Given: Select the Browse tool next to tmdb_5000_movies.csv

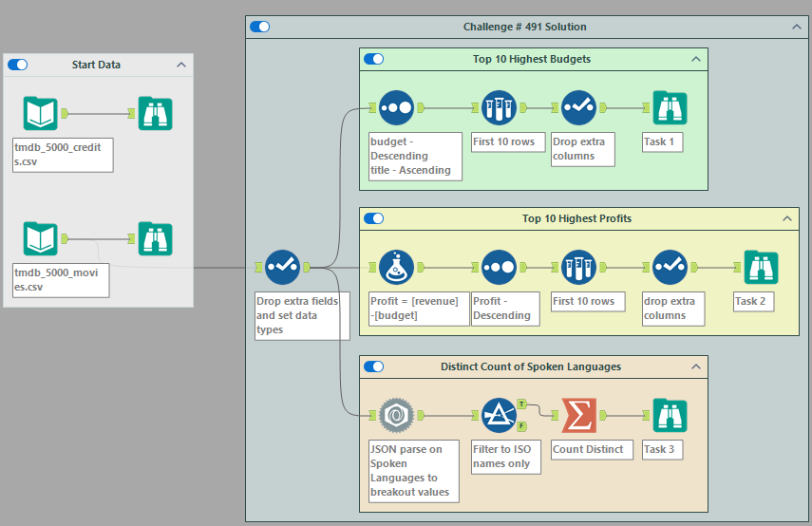Looking at the screenshot, I should pos(155,238).
